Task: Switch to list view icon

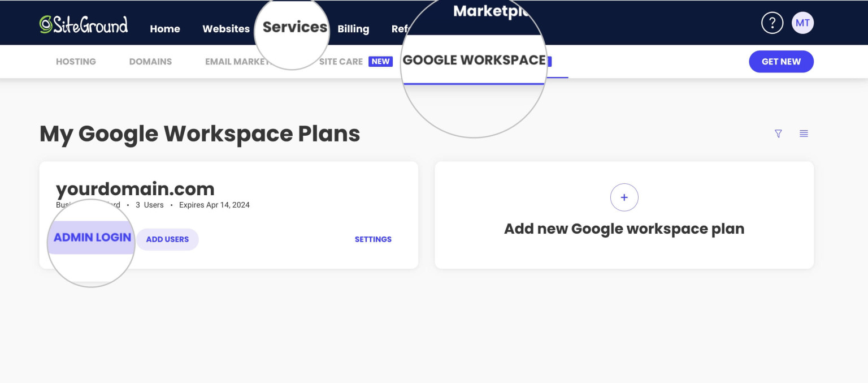Action: [x=804, y=134]
